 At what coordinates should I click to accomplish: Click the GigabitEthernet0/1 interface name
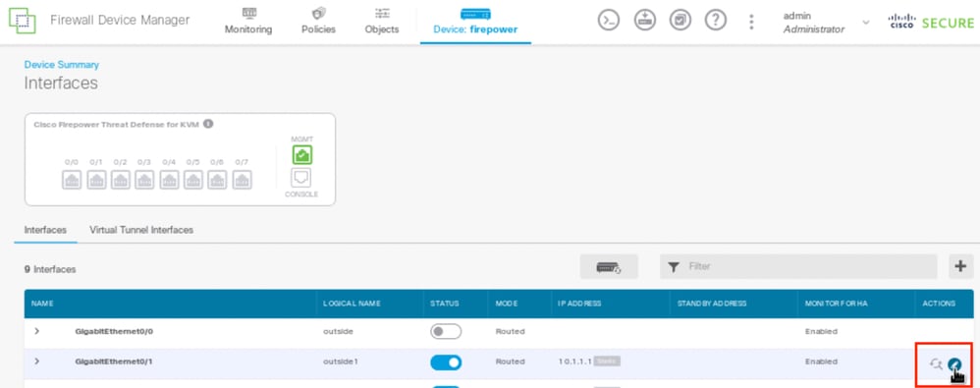pos(114,361)
